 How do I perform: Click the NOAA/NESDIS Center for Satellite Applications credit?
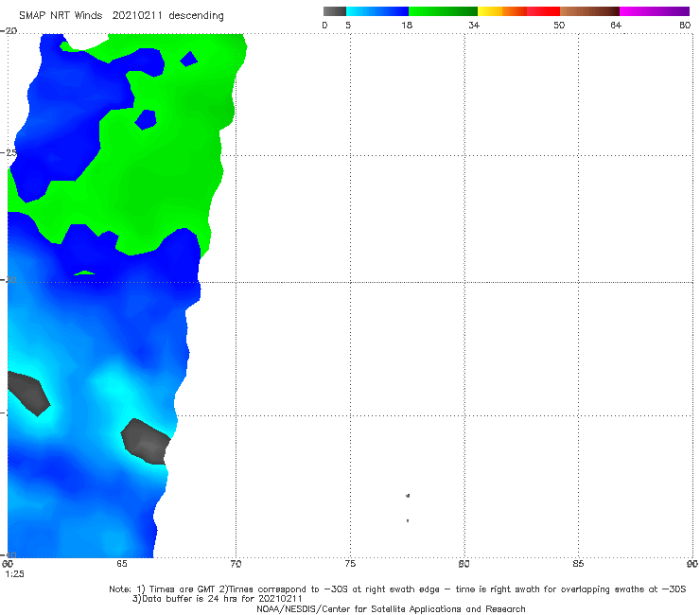[x=391, y=608]
